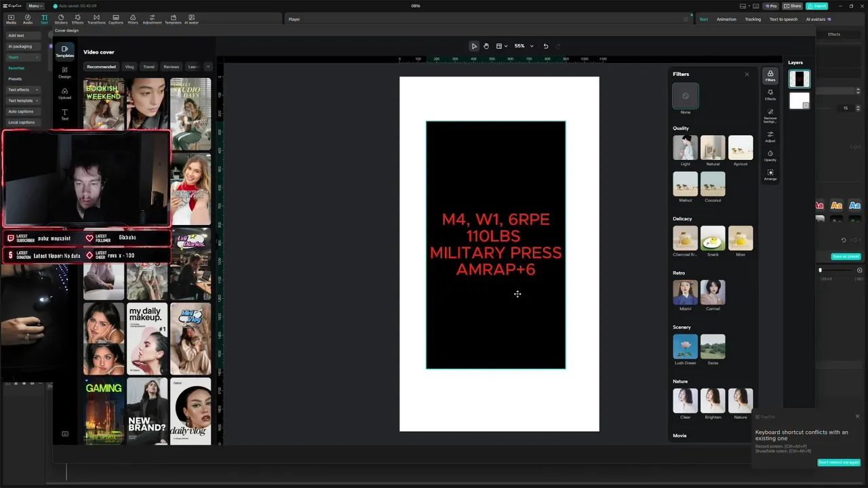Switch to the Animation tab
This screenshot has height=488, width=868.
tap(726, 19)
